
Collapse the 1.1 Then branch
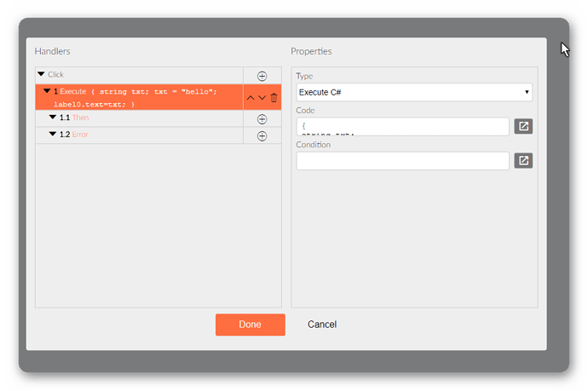53,118
